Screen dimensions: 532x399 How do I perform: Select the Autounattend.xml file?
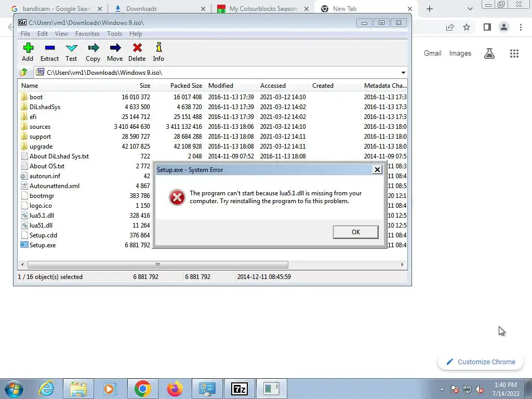pos(50,185)
